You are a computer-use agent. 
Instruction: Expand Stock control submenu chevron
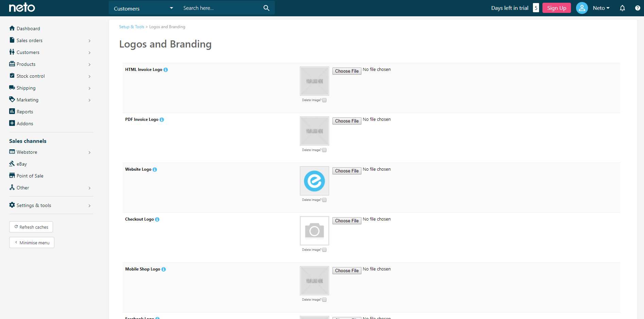[x=89, y=76]
